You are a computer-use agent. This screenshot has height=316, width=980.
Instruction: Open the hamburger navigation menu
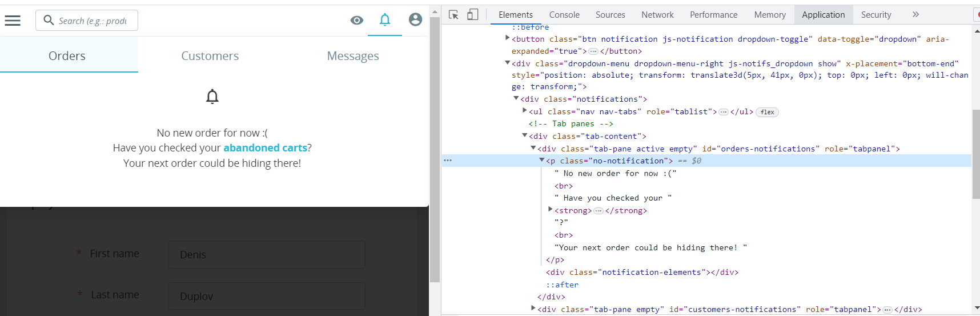click(x=13, y=21)
